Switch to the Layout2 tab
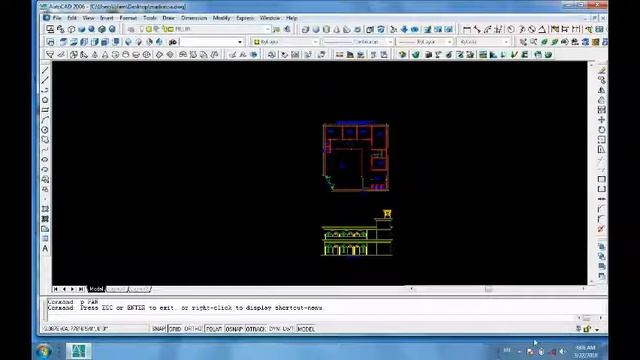640x360 pixels. click(x=139, y=289)
